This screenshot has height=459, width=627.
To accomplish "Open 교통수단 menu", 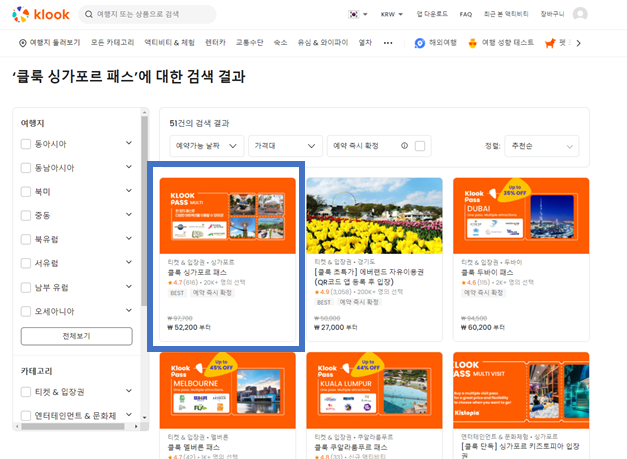I will point(250,42).
